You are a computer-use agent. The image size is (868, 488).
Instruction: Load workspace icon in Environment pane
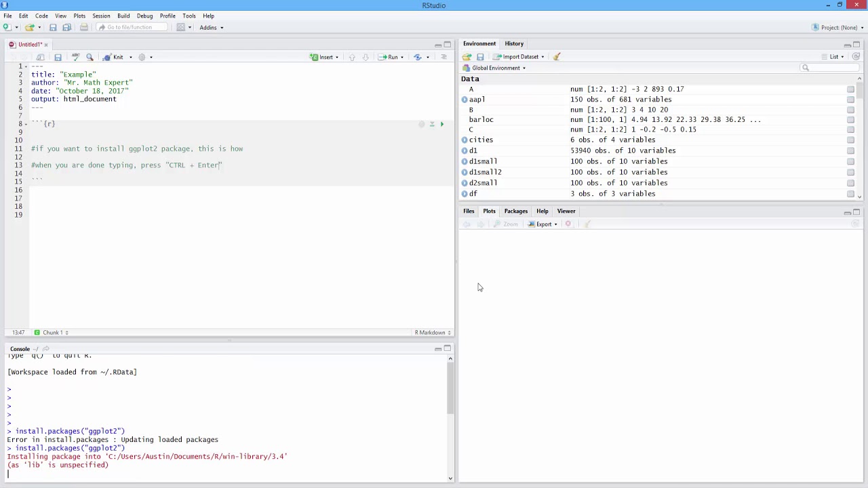pos(467,57)
